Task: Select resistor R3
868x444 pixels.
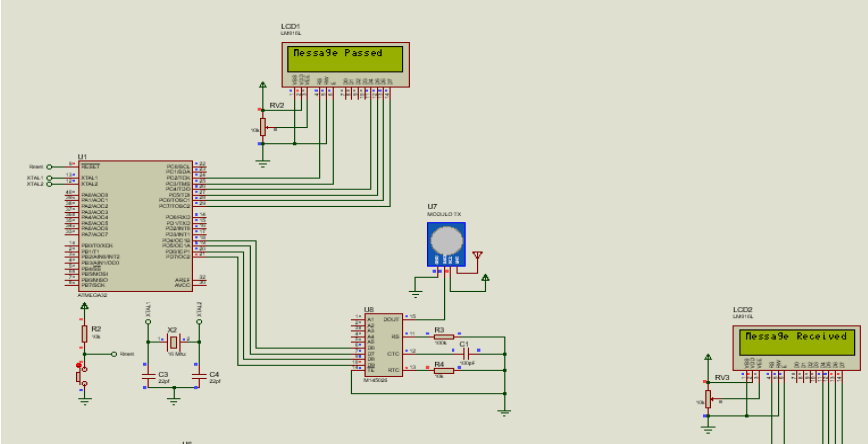Action: 444,336
